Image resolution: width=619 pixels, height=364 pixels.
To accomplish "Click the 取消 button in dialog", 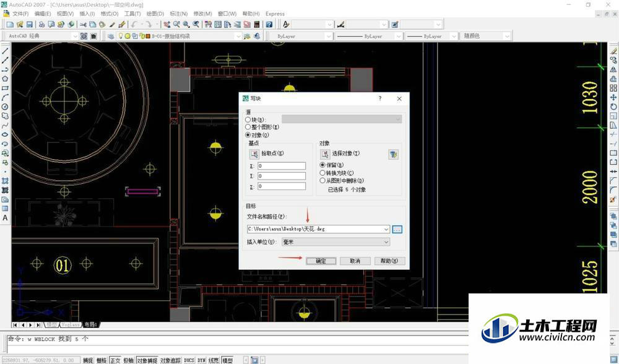I will (x=355, y=261).
